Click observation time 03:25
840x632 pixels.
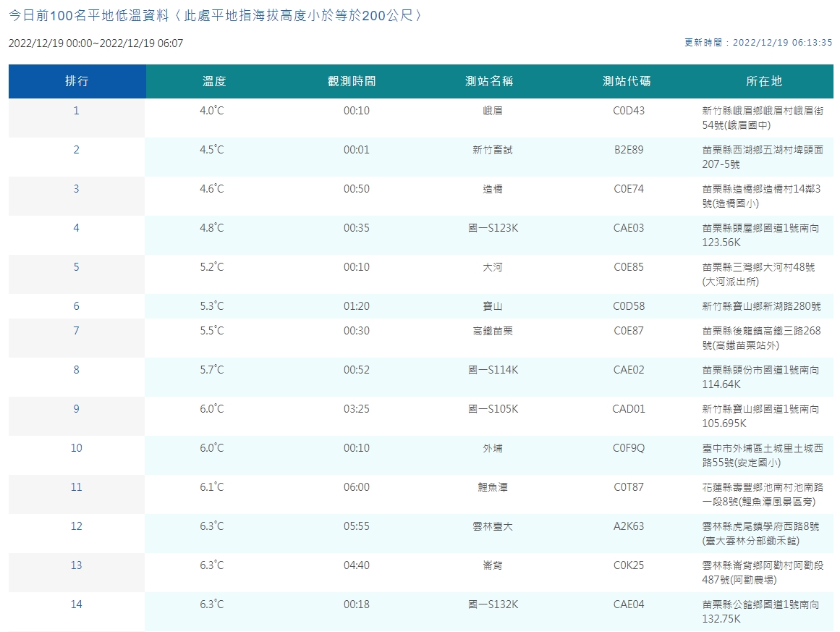(x=357, y=410)
